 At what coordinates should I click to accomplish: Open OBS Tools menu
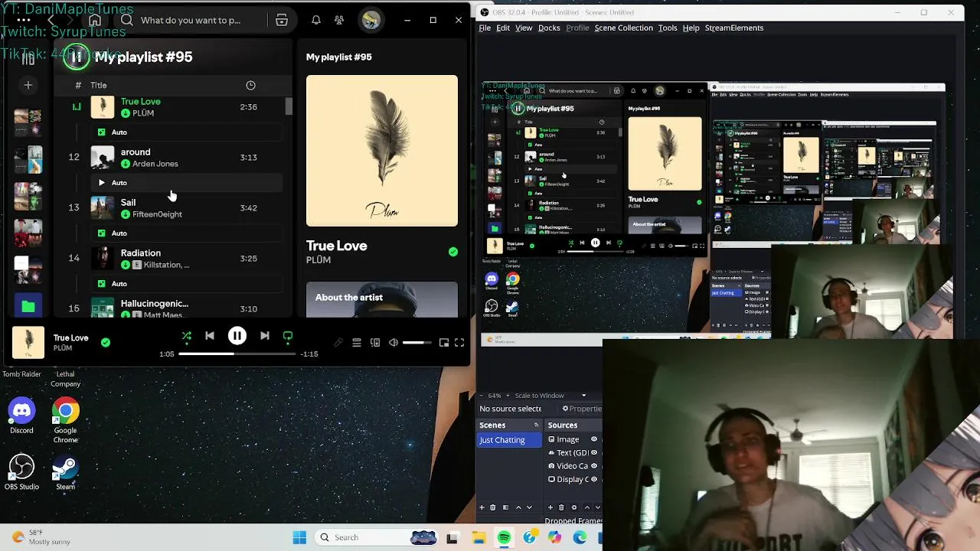click(x=668, y=28)
